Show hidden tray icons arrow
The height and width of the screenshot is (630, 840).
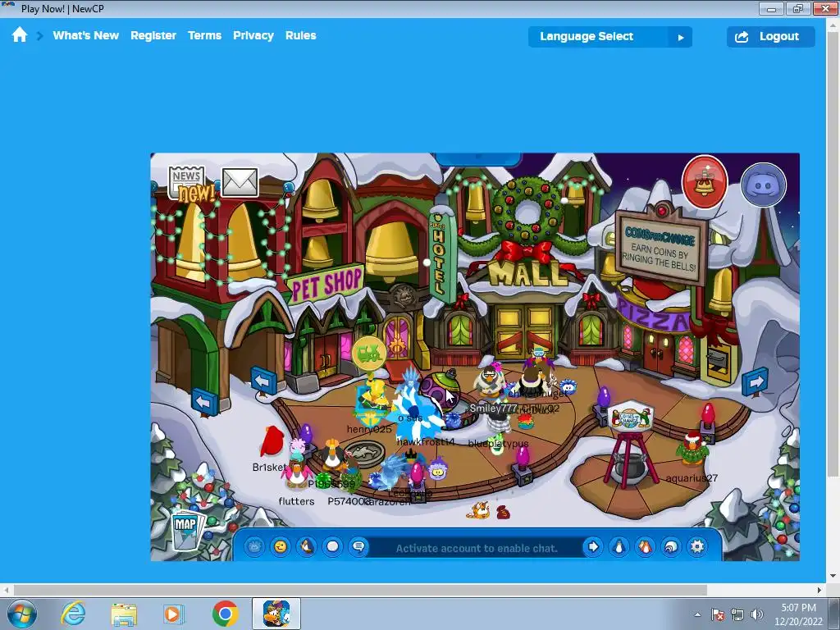tap(697, 614)
